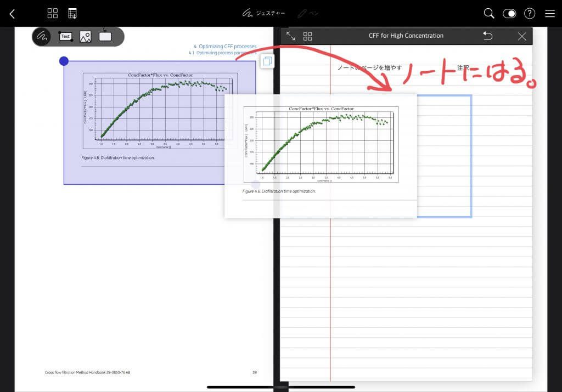Click the 4.1 Optimizing process parameters subheading
Image resolution: width=562 pixels, height=392 pixels.
(223, 53)
